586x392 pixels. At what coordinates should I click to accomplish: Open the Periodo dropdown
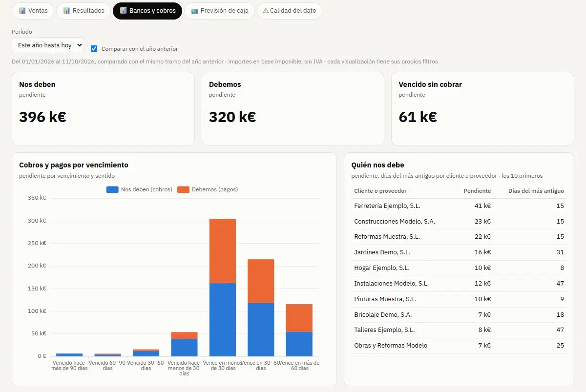click(x=48, y=45)
